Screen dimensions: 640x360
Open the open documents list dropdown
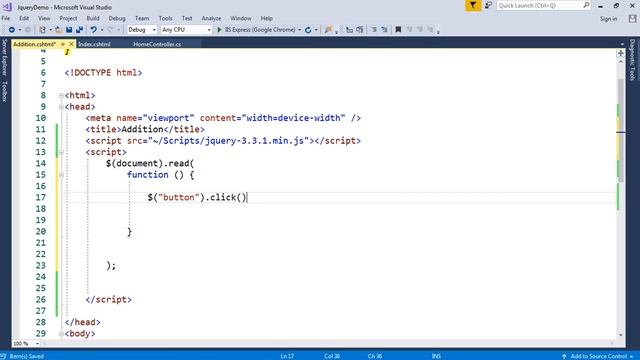tap(622, 44)
